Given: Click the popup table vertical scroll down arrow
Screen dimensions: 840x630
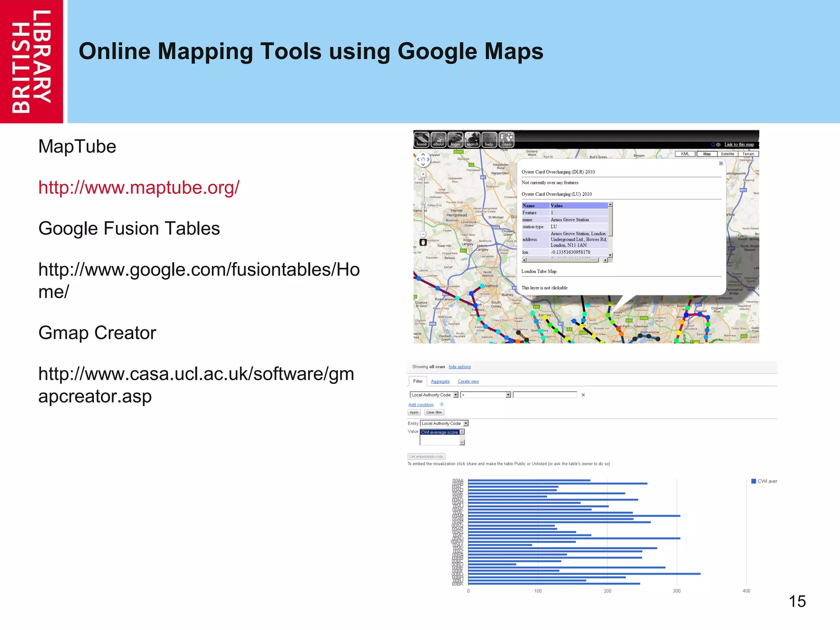Looking at the screenshot, I should point(610,255).
